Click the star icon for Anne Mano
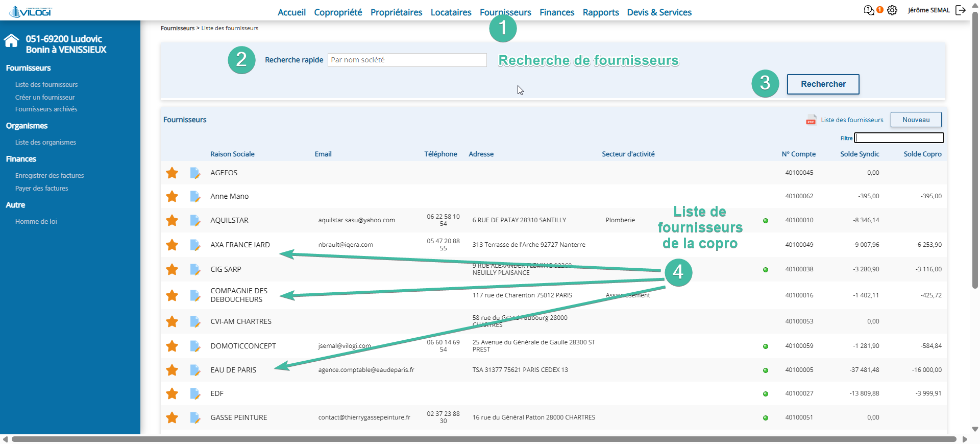Image resolution: width=980 pixels, height=444 pixels. click(x=172, y=196)
